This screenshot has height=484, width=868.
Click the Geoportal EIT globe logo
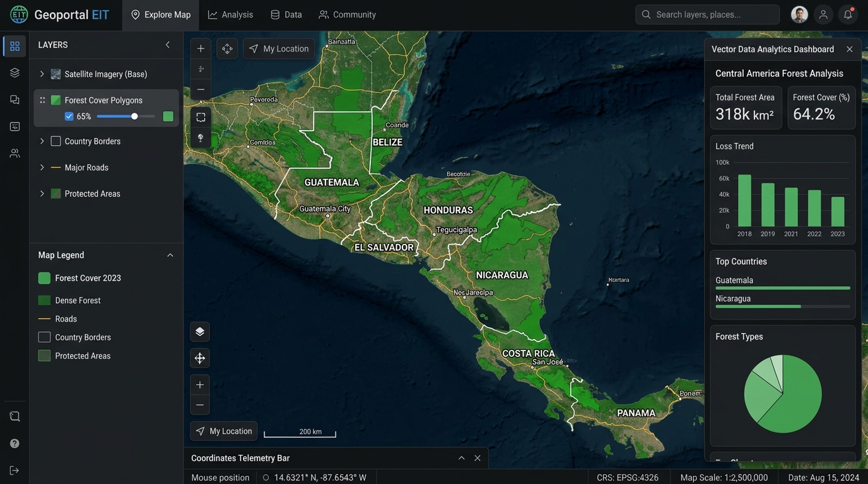coord(19,14)
